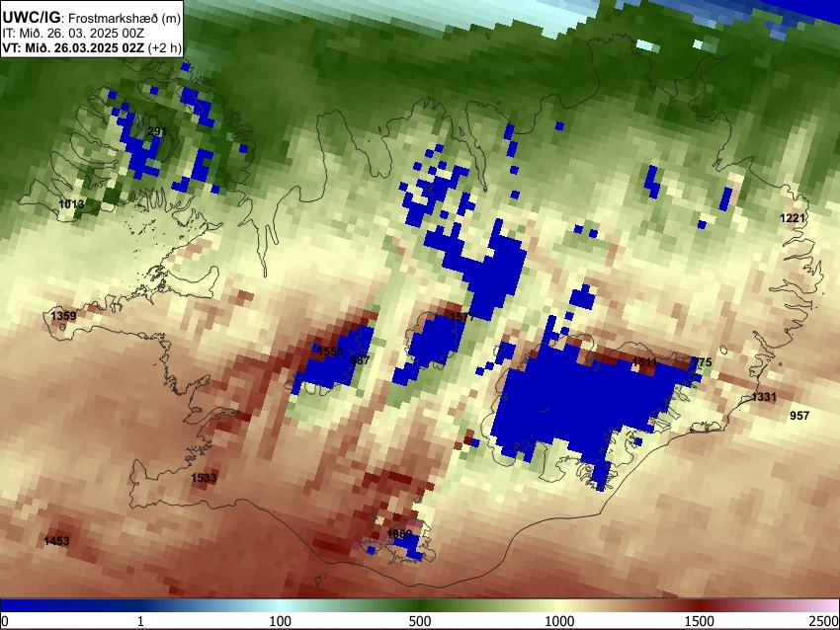
Task: Click the map value 291 in the Westfjords
Action: click(156, 131)
